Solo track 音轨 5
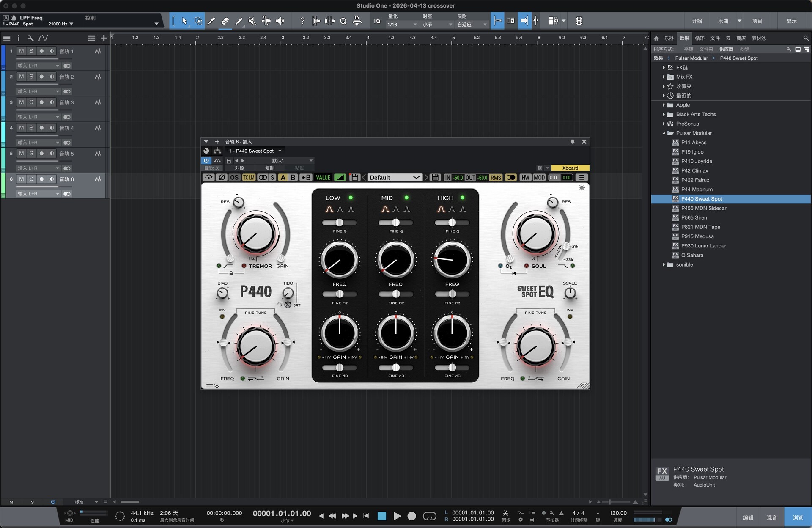This screenshot has height=528, width=812. click(31, 153)
